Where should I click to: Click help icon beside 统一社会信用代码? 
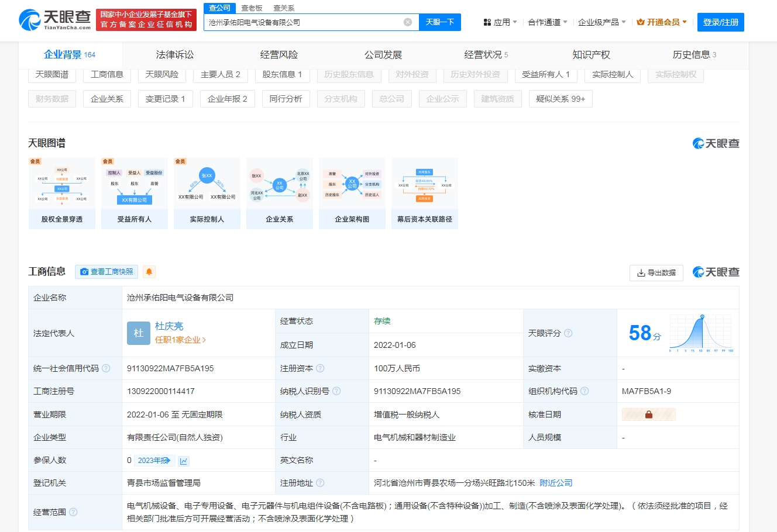(x=106, y=368)
